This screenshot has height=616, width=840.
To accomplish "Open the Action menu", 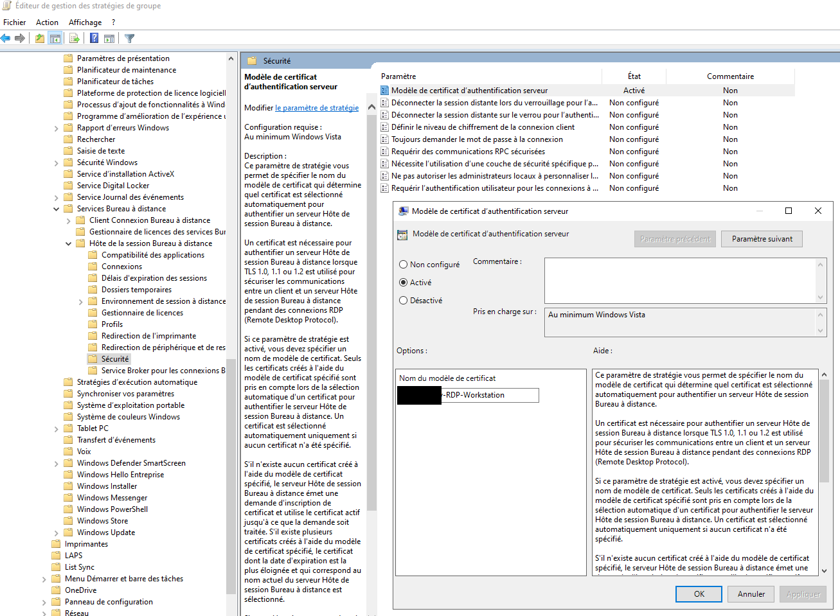I will (48, 22).
